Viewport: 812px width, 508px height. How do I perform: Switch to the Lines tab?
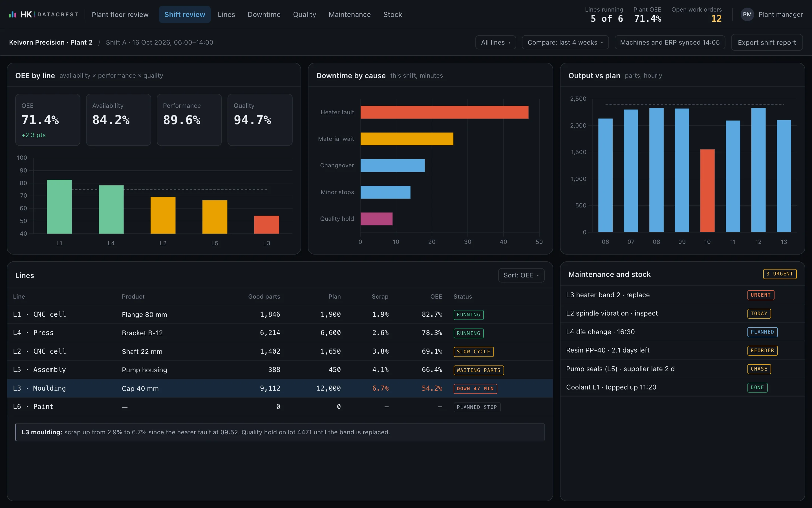click(226, 14)
